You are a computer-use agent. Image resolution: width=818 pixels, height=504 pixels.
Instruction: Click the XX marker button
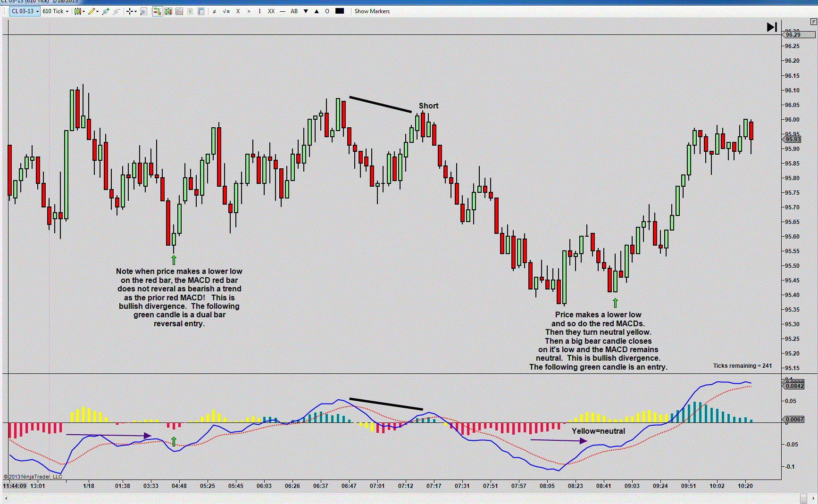[x=271, y=11]
